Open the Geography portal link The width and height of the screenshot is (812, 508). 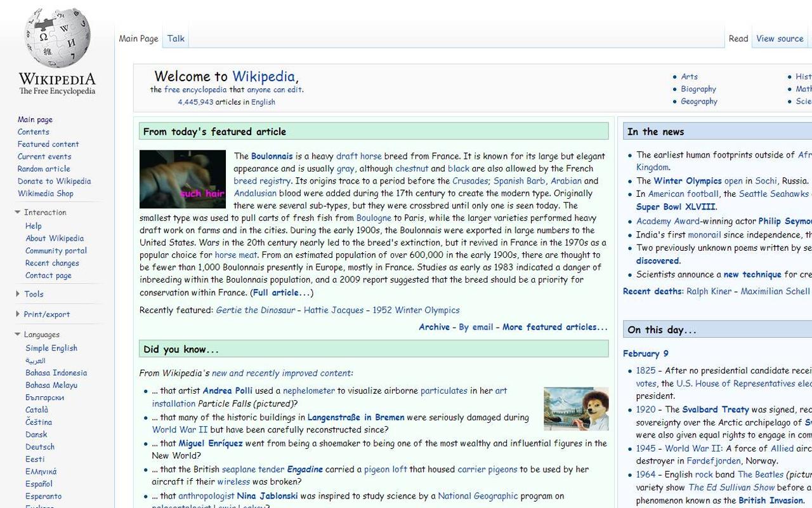point(699,102)
